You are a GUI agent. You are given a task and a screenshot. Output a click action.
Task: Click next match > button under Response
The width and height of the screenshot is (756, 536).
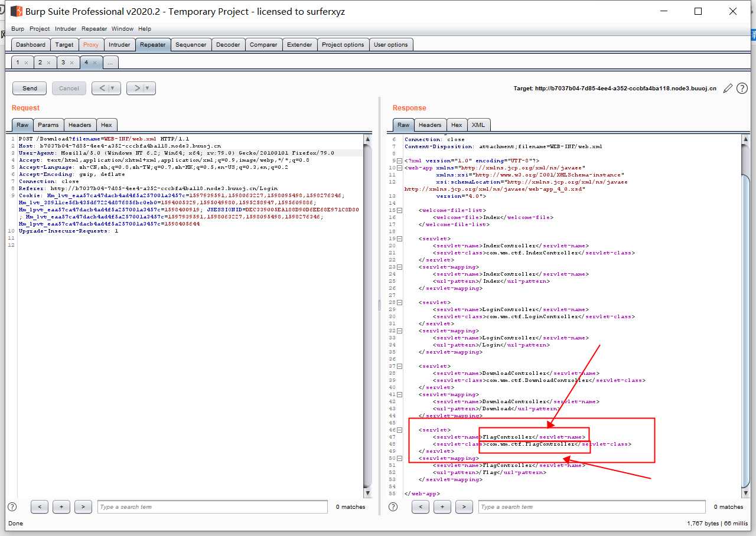pyautogui.click(x=464, y=506)
